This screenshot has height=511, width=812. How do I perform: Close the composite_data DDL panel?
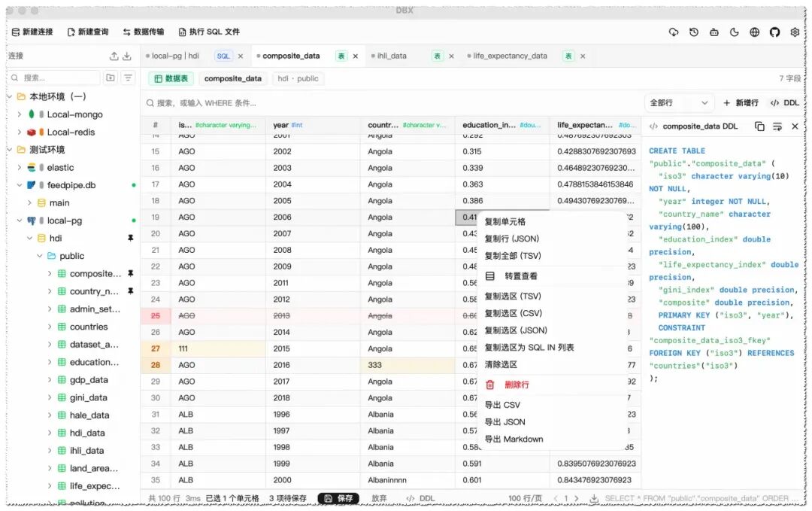795,126
